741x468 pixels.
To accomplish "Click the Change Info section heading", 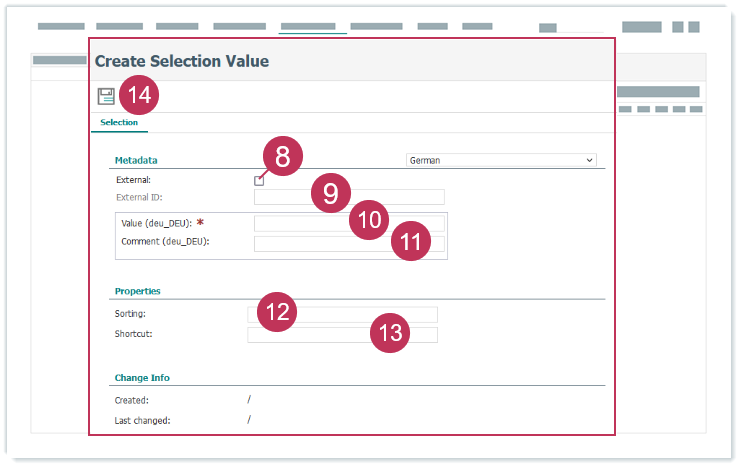I will pyautogui.click(x=142, y=378).
